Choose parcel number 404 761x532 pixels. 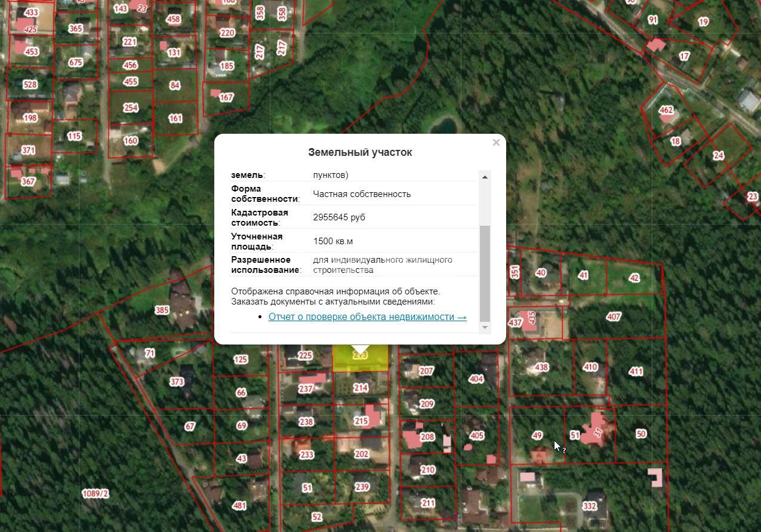476,379
